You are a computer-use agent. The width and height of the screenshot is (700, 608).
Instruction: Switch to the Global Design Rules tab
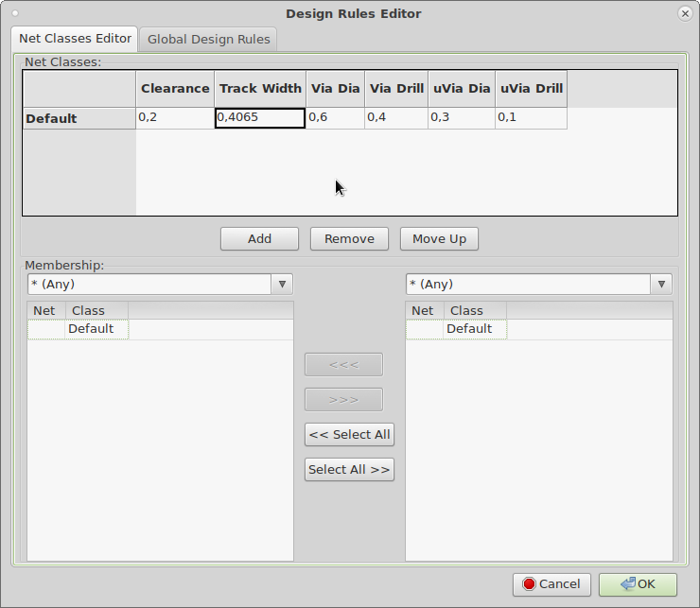pyautogui.click(x=208, y=40)
